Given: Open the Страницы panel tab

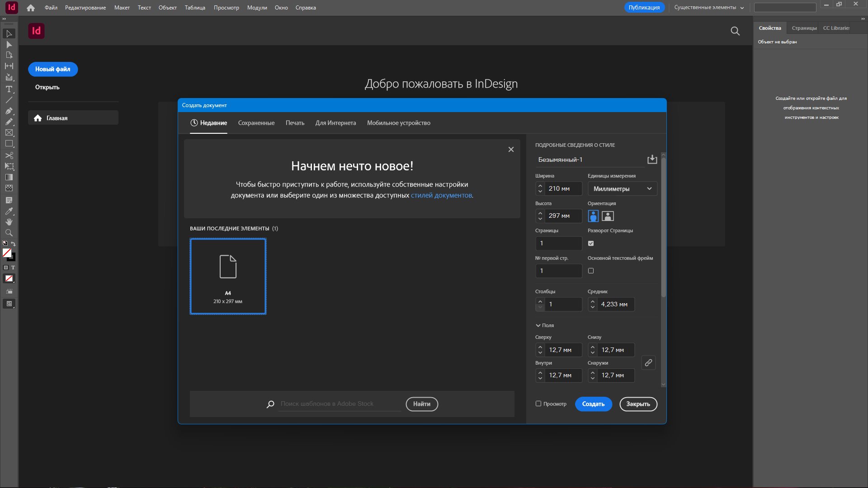Looking at the screenshot, I should 804,28.
